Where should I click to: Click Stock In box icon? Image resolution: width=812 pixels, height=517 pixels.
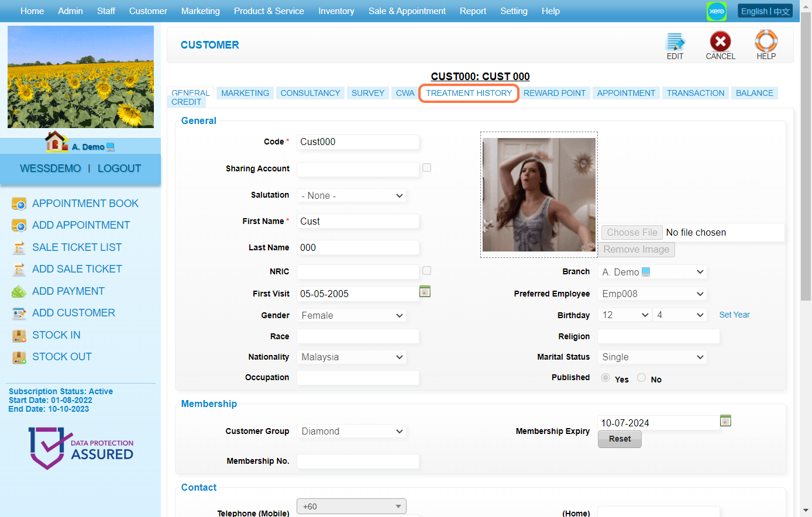(19, 335)
